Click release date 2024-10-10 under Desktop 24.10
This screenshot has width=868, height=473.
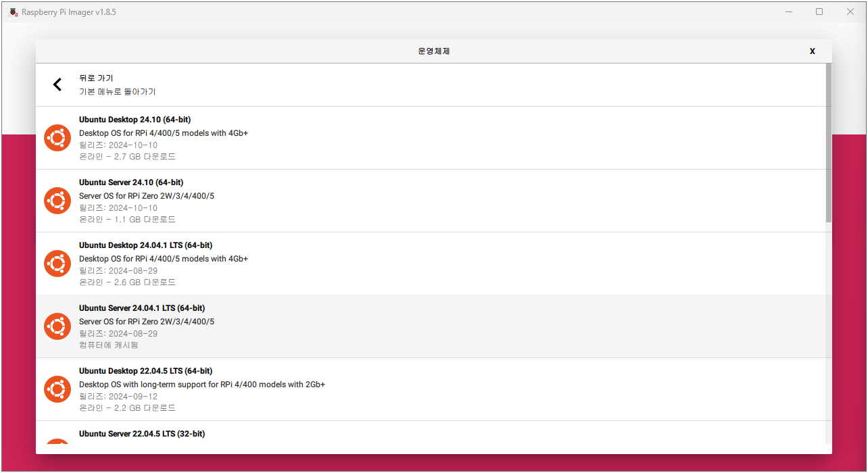point(118,145)
